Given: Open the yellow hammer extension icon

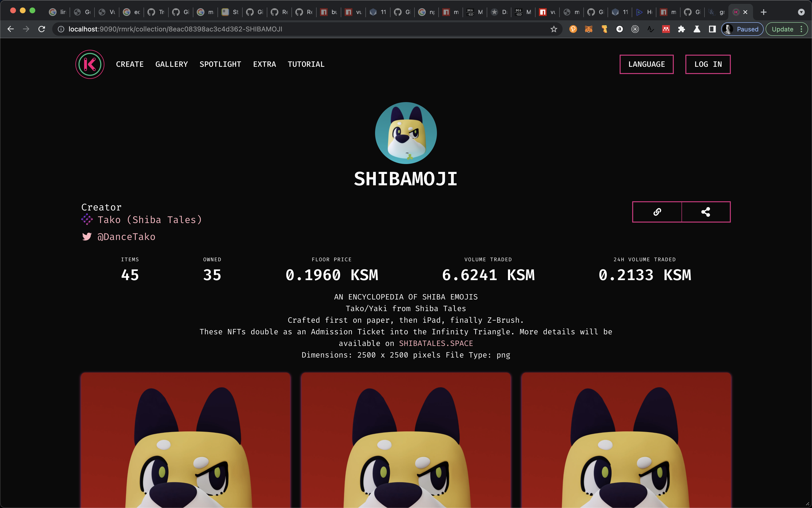Looking at the screenshot, I should click(604, 29).
